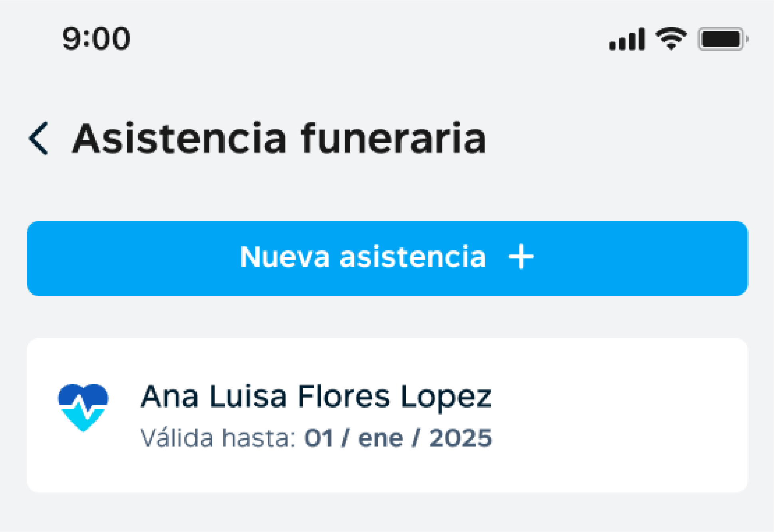Tap the cellular signal bars icon
The height and width of the screenshot is (532, 774).
627,39
